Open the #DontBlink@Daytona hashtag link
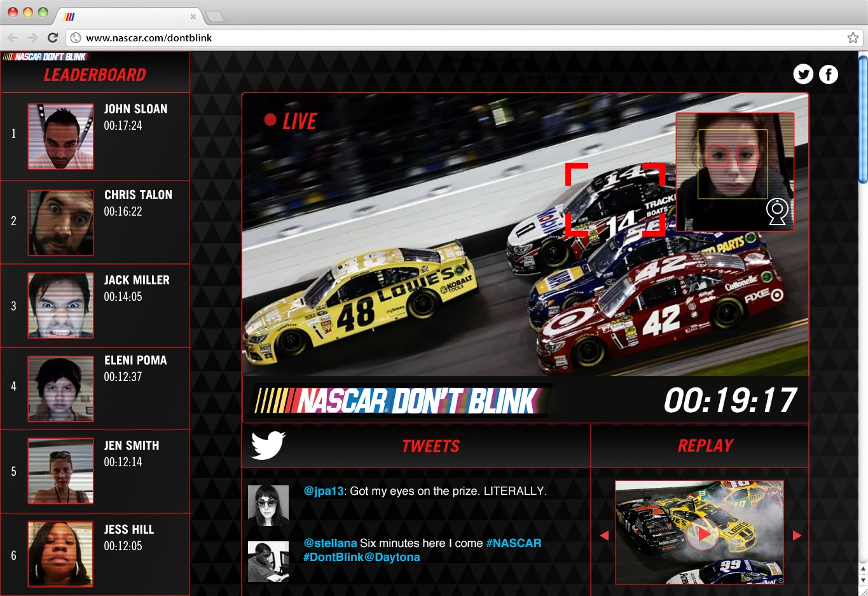868x596 pixels. (362, 557)
